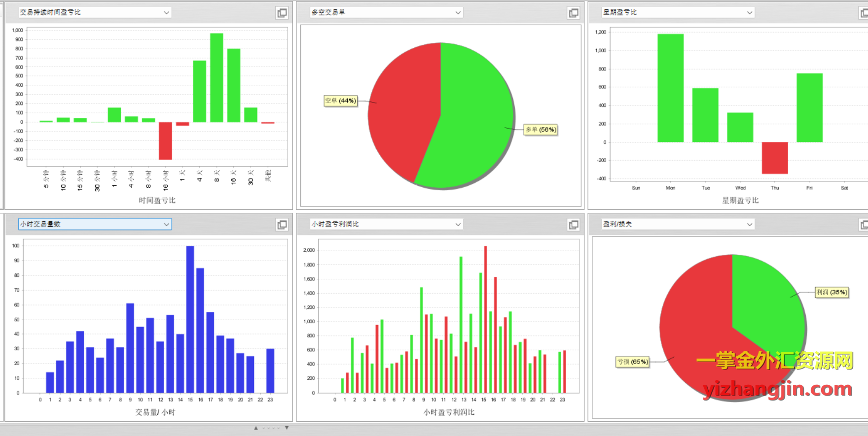Viewport: 868px width, 436px height.
Task: Click the 多单 (56%) pie label
Action: (541, 130)
